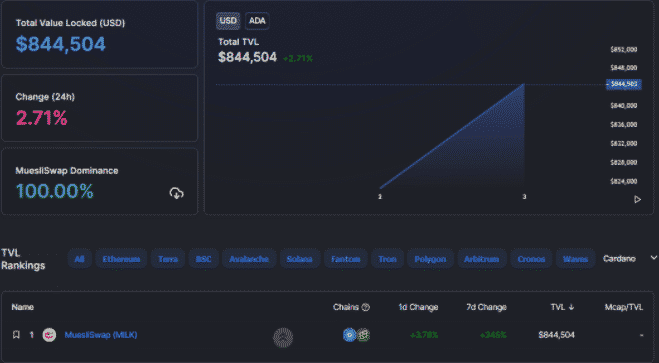Filter rankings by Polygon
This screenshot has height=363, width=659.
click(x=430, y=259)
